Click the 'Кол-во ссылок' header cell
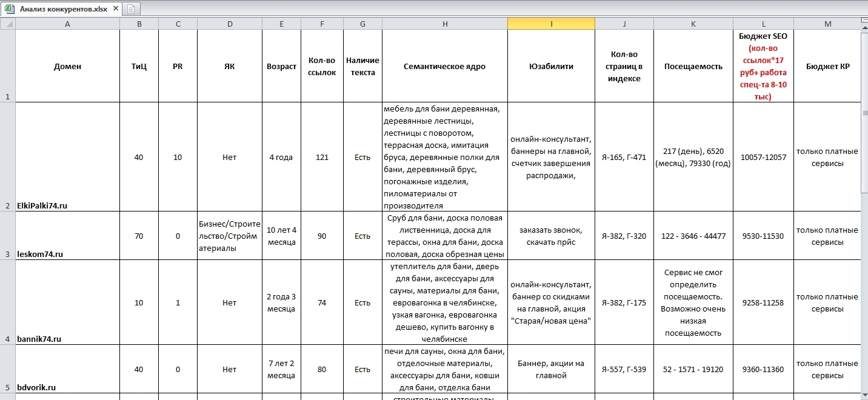Screen dimensions: 868x400 coord(322,66)
